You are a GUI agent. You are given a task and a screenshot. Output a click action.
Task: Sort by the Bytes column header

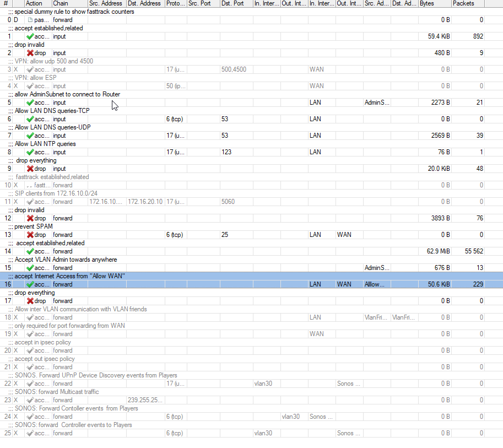(435, 3)
